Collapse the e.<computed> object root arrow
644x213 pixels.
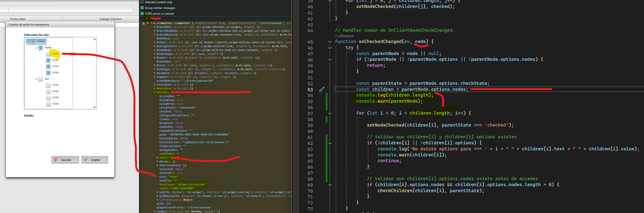[151, 23]
